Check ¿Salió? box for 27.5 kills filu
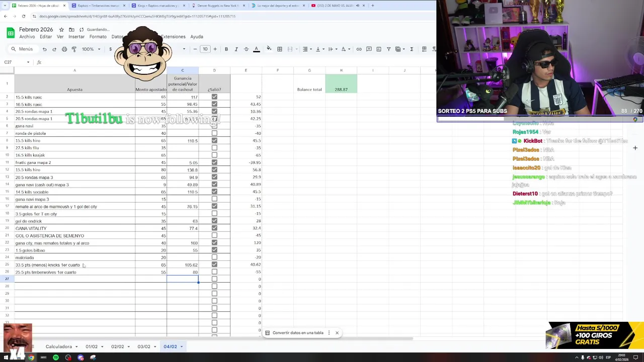The height and width of the screenshot is (362, 644). point(214,148)
